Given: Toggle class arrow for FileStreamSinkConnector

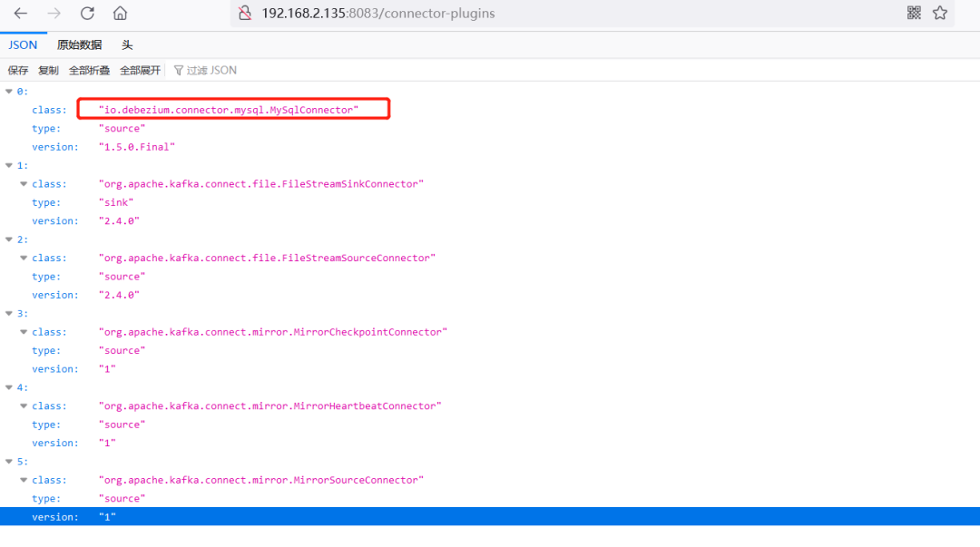Looking at the screenshot, I should pos(24,184).
